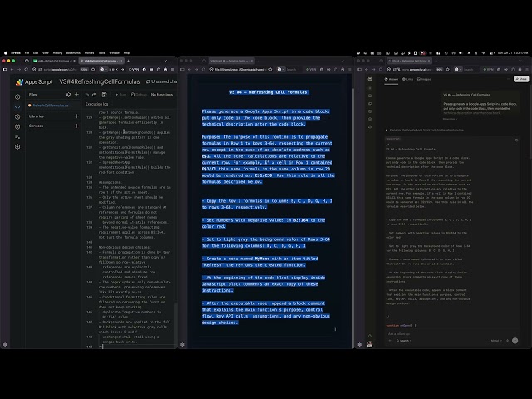Open the File menu in macOS menu bar
Image resolution: width=532 pixels, height=399 pixels.
click(x=27, y=53)
